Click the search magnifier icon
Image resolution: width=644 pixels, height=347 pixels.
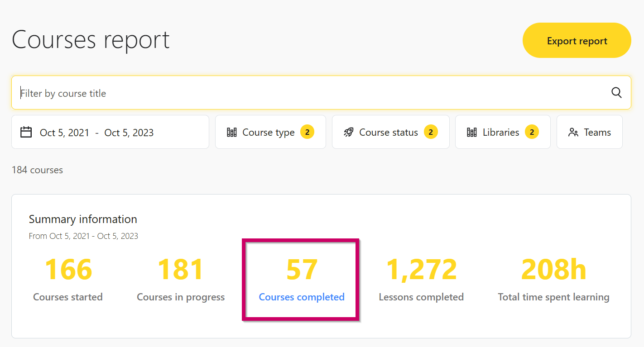click(x=616, y=93)
